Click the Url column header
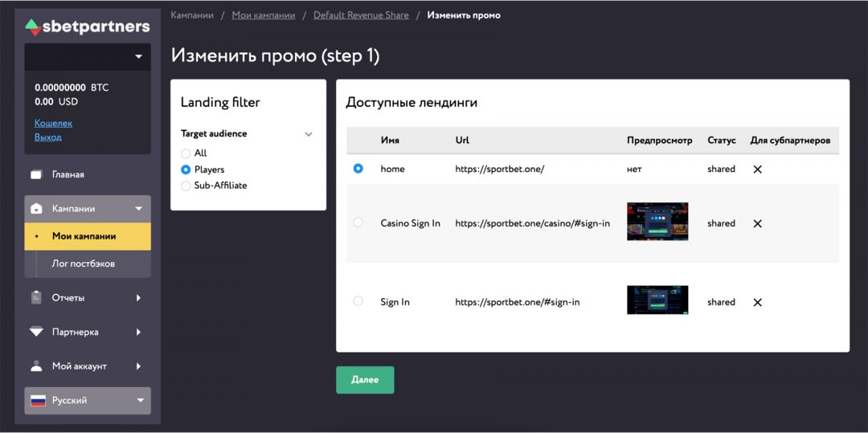 [x=462, y=141]
